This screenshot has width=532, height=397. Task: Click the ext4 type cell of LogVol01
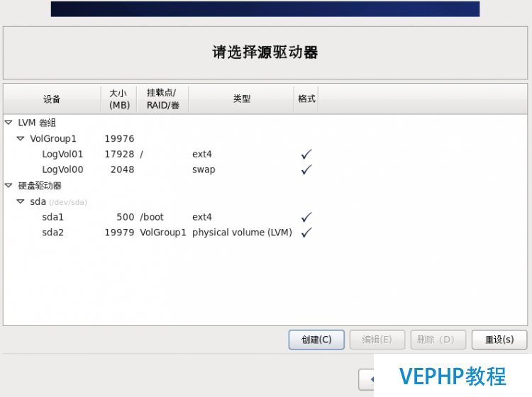point(202,155)
